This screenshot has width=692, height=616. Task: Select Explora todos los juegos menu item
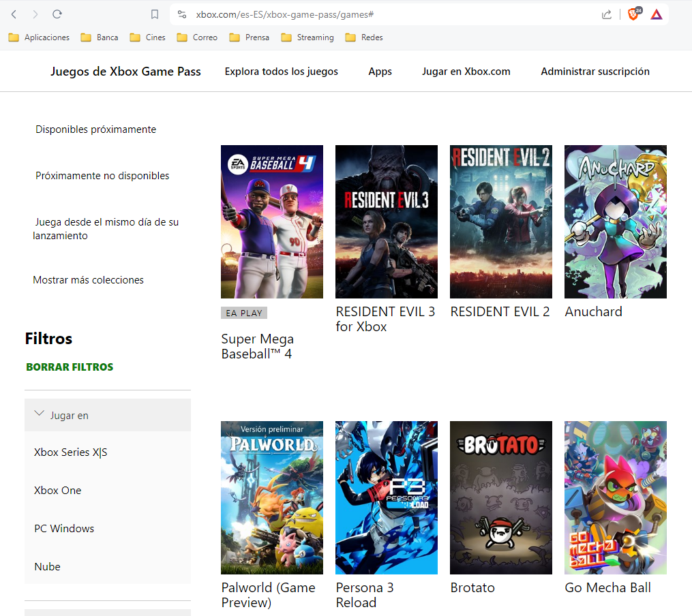point(281,72)
